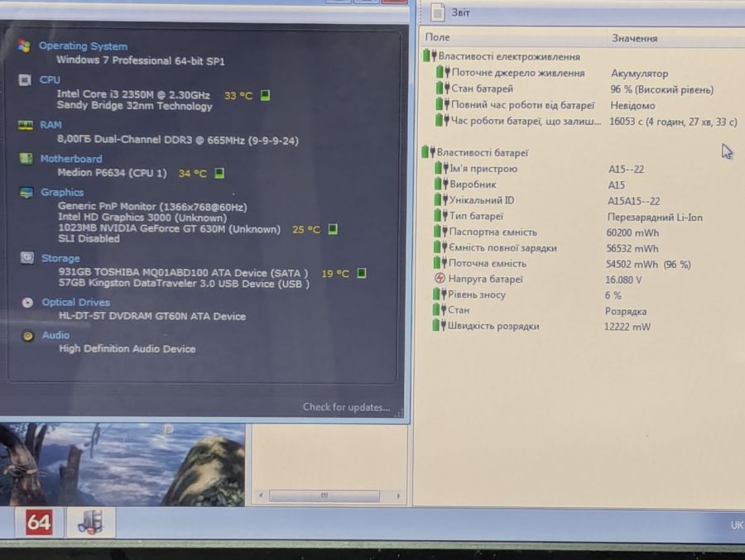Screen dimensions: 745x560
Task: Click the Напруга батареї voltage icon
Action: click(x=440, y=278)
